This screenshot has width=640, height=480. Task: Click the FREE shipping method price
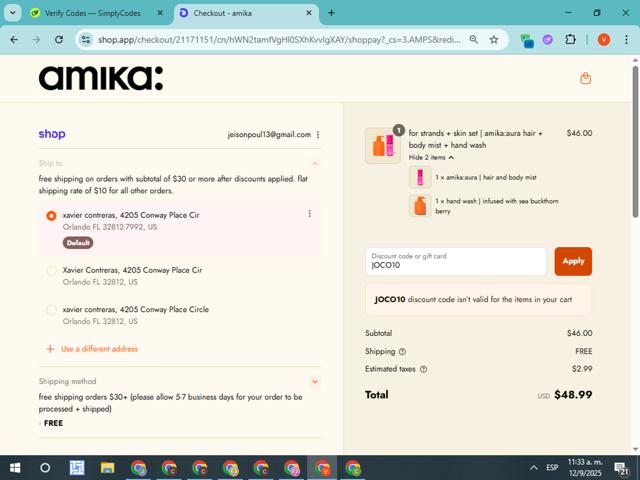(53, 423)
